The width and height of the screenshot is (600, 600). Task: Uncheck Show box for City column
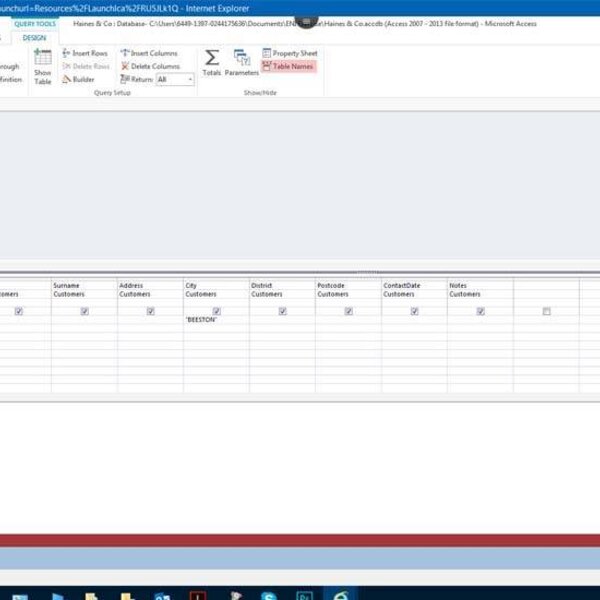point(216,311)
